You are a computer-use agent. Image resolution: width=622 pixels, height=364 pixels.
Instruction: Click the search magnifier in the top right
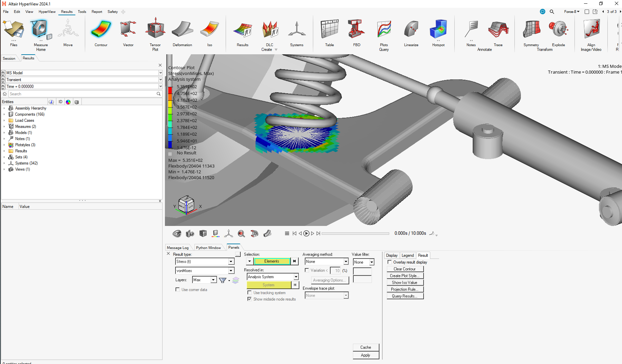point(552,12)
